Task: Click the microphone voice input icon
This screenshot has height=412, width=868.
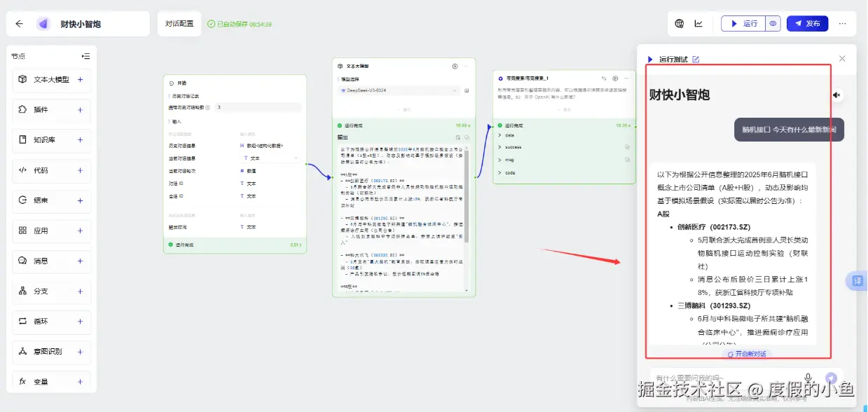Action: [809, 378]
